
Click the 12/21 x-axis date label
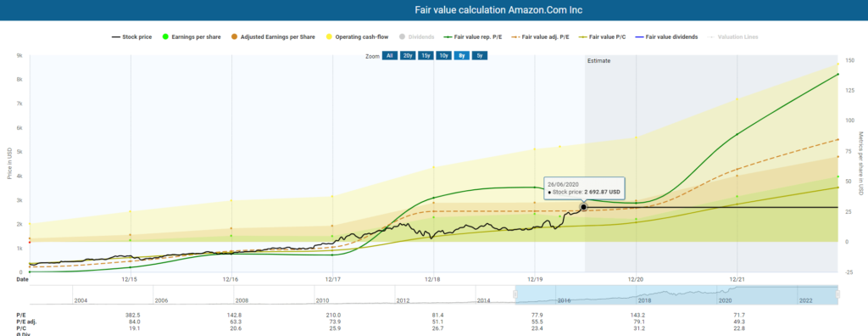click(737, 279)
